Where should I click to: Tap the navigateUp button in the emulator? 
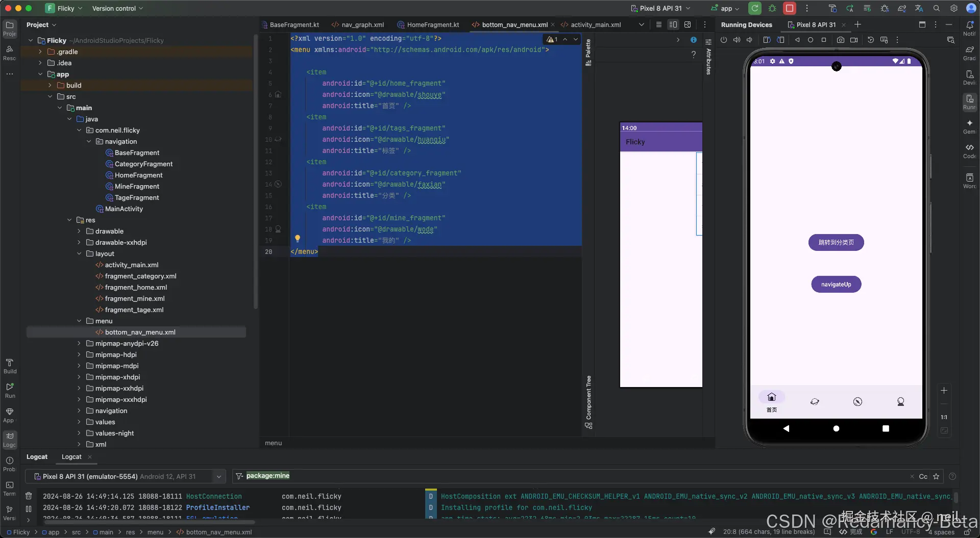point(836,285)
